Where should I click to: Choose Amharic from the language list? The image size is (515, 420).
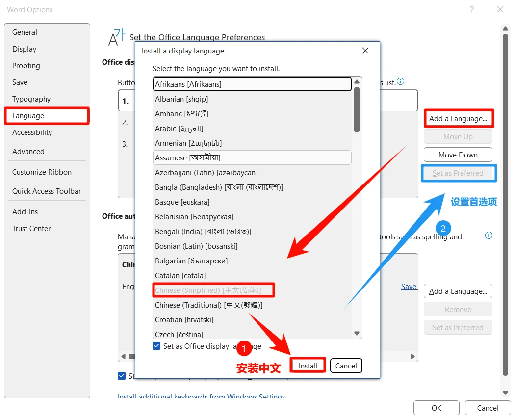click(252, 114)
